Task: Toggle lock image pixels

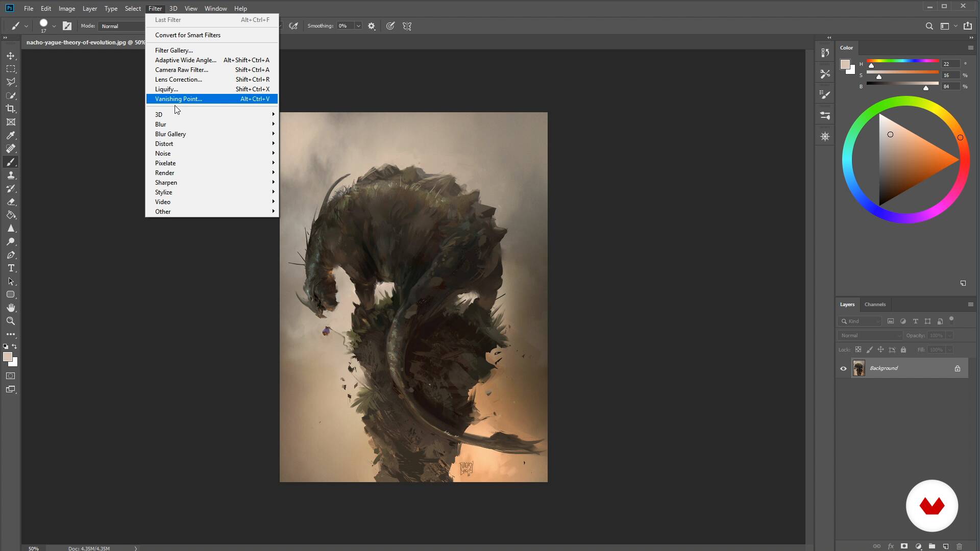Action: pyautogui.click(x=869, y=349)
